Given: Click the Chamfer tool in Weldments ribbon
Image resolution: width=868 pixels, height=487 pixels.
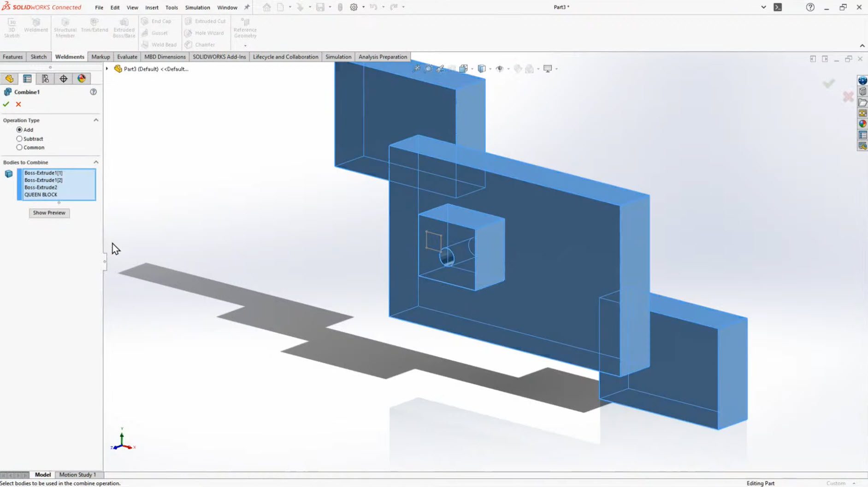Looking at the screenshot, I should 205,44.
